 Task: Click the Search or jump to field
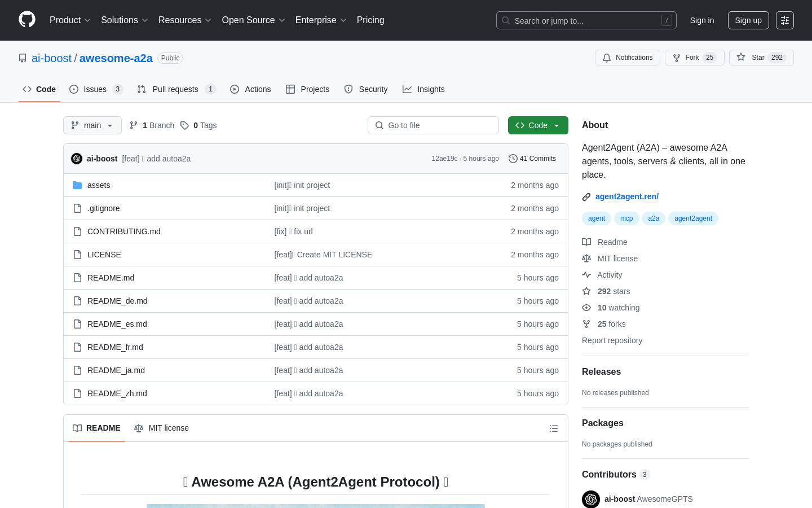pyautogui.click(x=586, y=20)
